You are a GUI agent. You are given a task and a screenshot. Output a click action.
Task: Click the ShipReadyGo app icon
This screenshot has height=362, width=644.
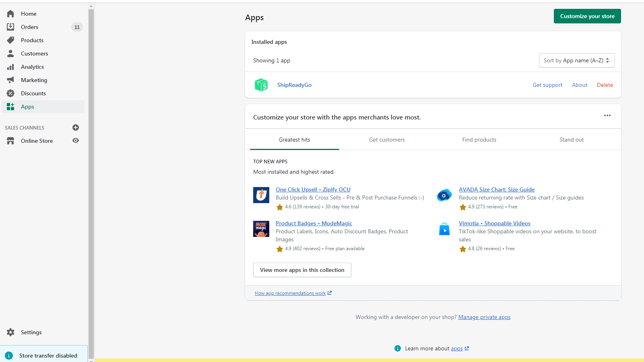(261, 84)
